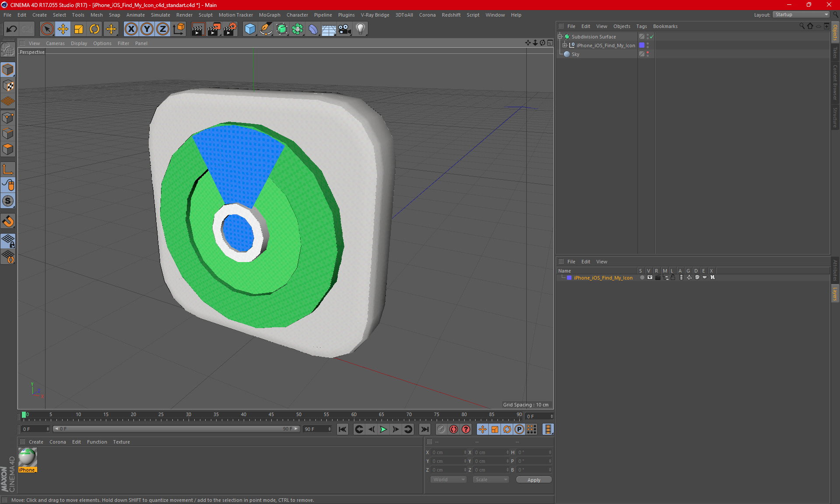Screen dimensions: 840x504
Task: Add Subdivision Surface generator from toolbar
Action: tap(282, 29)
